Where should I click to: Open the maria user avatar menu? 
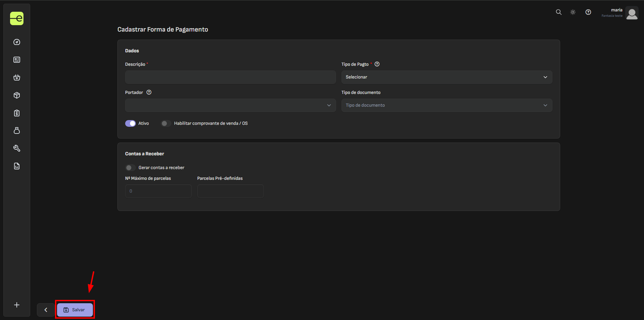(632, 13)
